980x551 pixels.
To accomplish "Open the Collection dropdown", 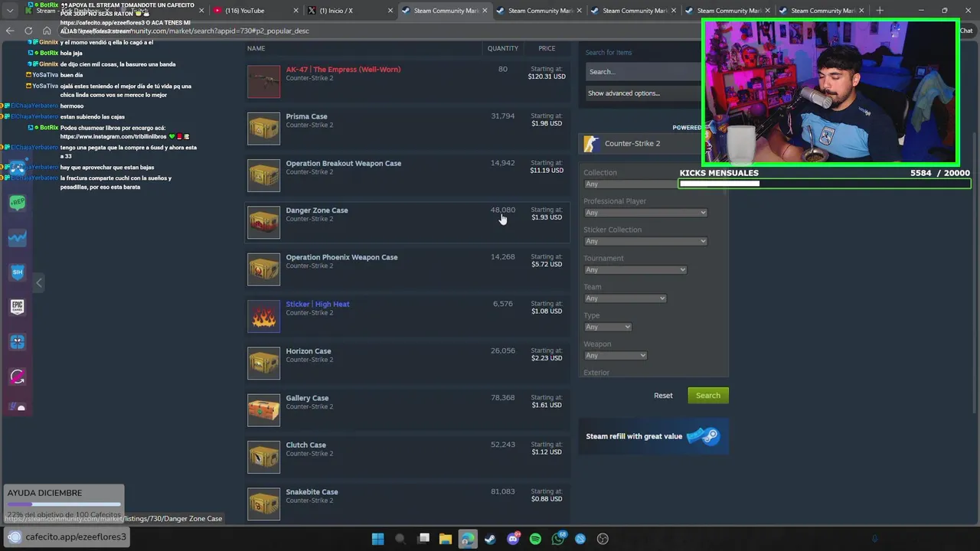I will 631,184.
